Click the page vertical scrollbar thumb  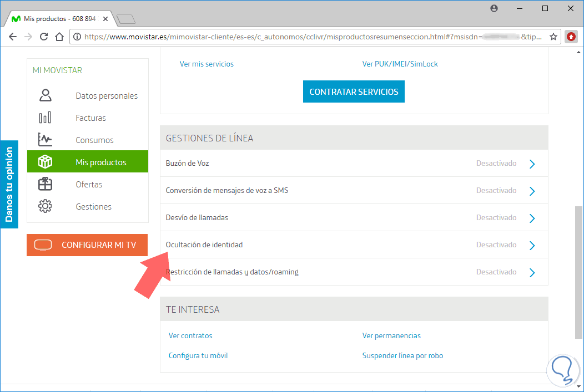point(578,272)
